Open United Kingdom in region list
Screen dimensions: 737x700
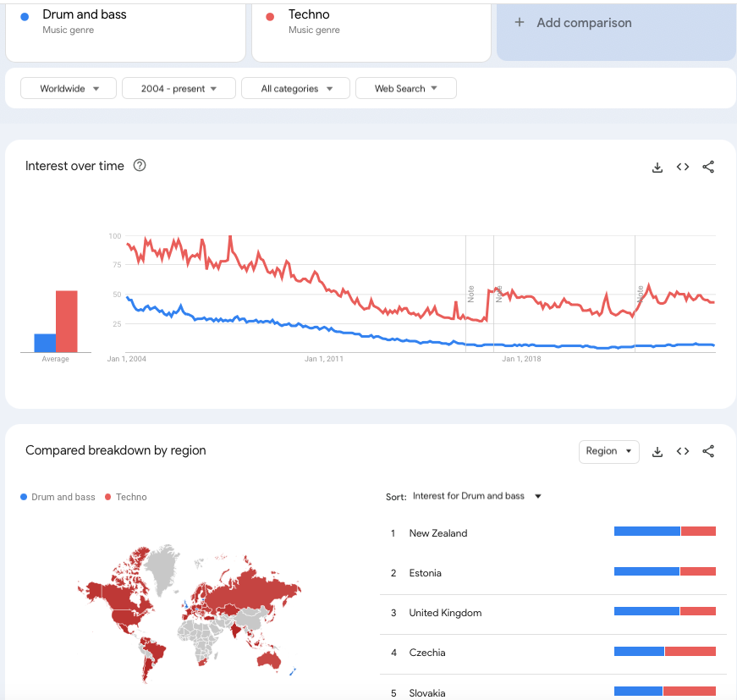pos(445,613)
